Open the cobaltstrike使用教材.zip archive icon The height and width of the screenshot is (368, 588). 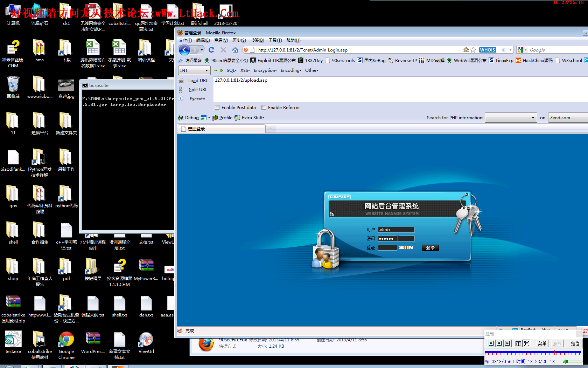[x=13, y=302]
